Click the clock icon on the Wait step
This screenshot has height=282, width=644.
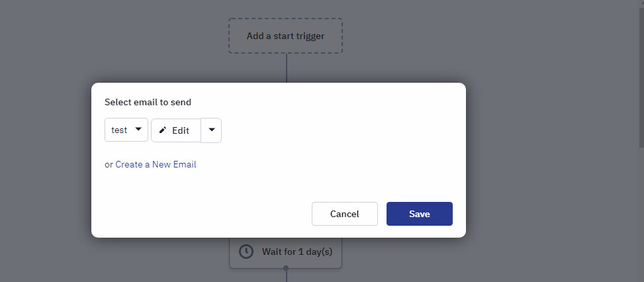coord(246,252)
